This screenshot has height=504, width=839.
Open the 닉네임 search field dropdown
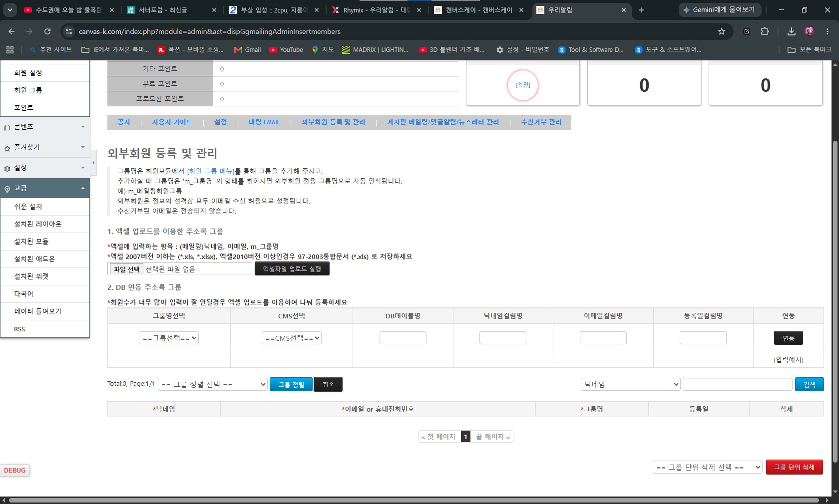click(x=631, y=384)
